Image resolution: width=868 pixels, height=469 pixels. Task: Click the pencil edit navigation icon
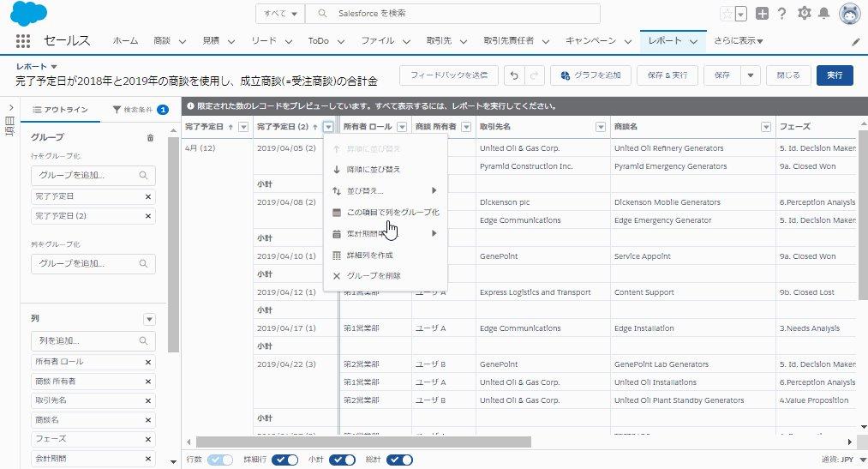click(x=856, y=41)
